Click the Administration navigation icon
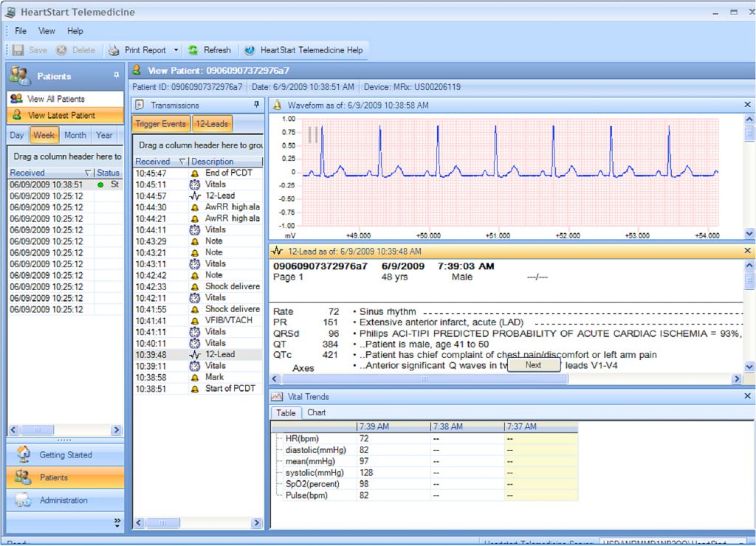 click(23, 500)
